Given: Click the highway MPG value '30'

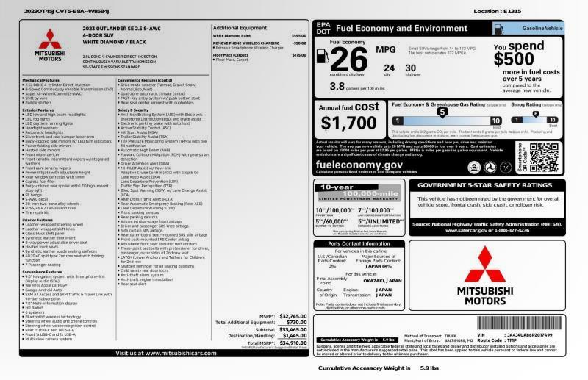Looking at the screenshot, I should point(410,68).
